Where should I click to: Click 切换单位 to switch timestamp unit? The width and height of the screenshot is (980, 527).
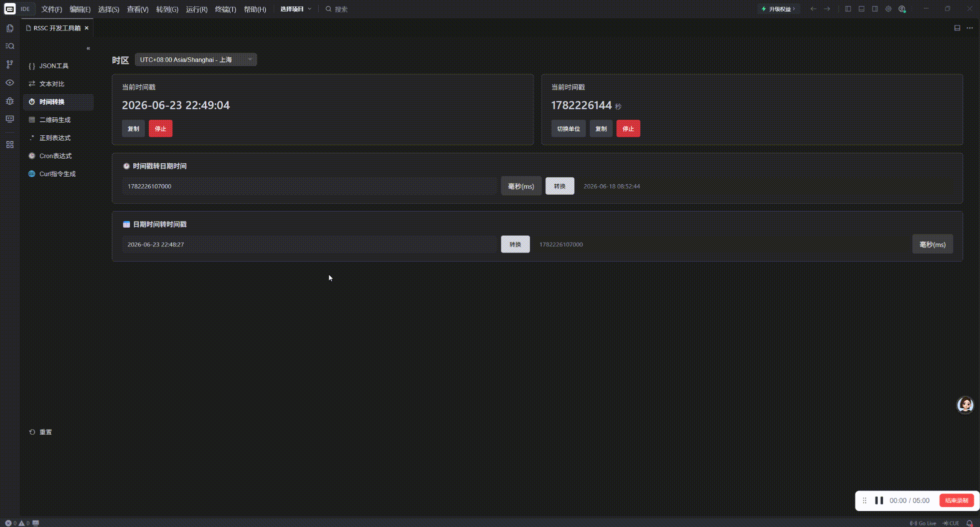coord(568,129)
